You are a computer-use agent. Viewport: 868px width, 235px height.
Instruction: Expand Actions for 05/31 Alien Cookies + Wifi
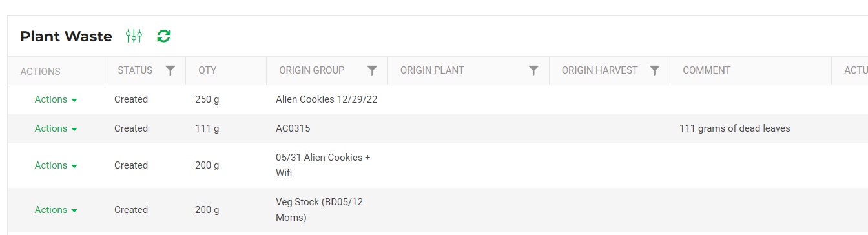pos(56,165)
